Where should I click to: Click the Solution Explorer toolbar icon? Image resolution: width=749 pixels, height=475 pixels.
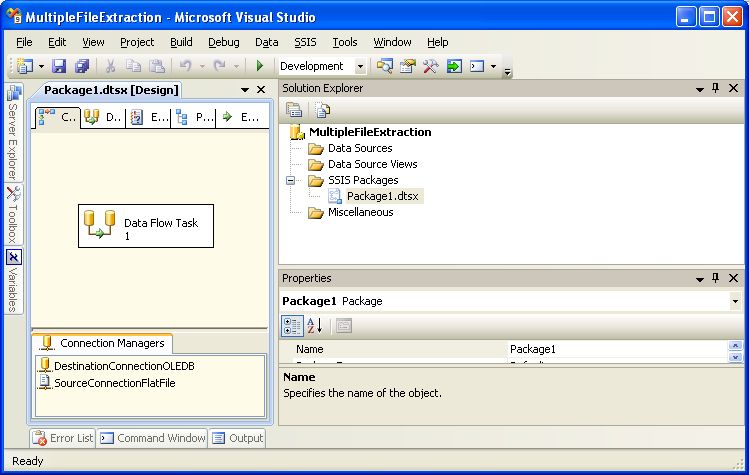(384, 66)
